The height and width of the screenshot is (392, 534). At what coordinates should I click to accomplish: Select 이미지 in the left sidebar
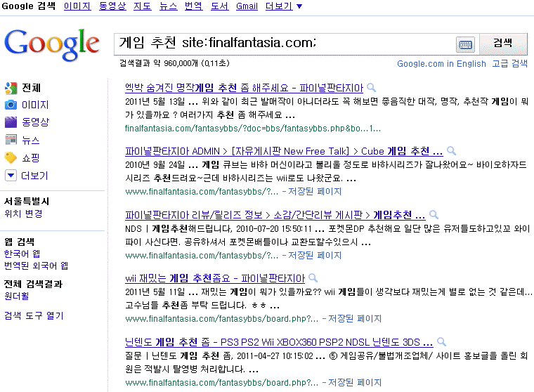pyautogui.click(x=35, y=105)
